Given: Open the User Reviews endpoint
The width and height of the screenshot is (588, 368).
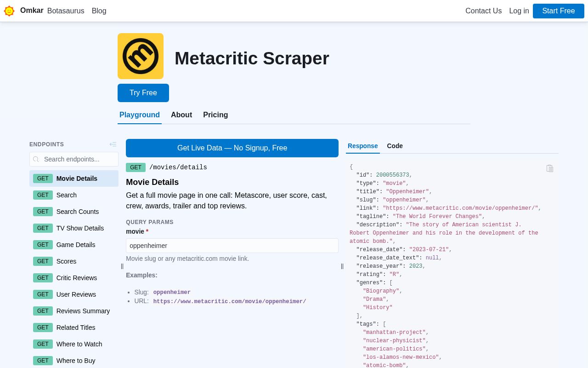Looking at the screenshot, I should tap(74, 294).
